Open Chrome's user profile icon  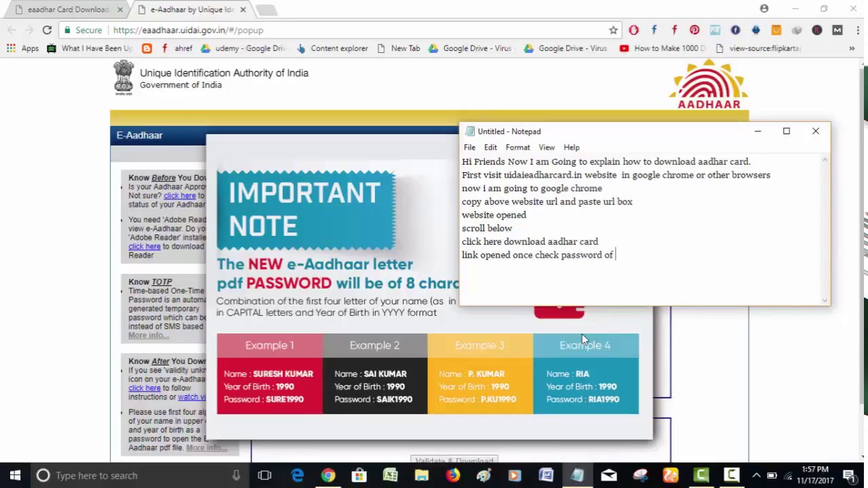(x=764, y=9)
